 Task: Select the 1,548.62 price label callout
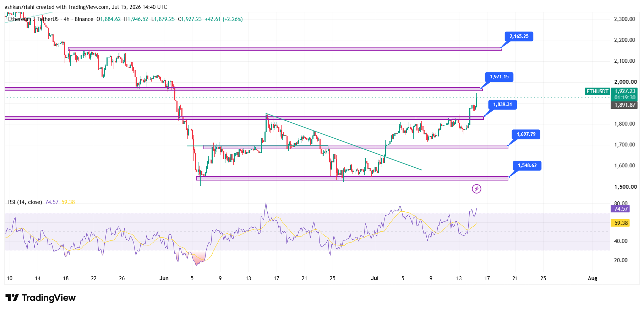527,166
